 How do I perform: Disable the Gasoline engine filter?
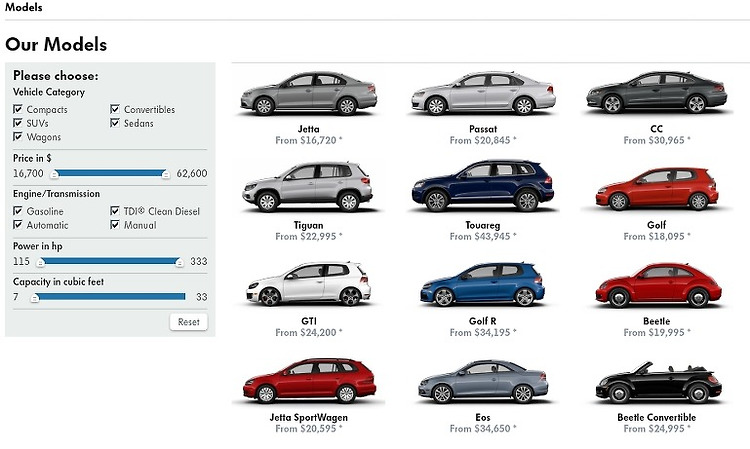pyautogui.click(x=18, y=211)
